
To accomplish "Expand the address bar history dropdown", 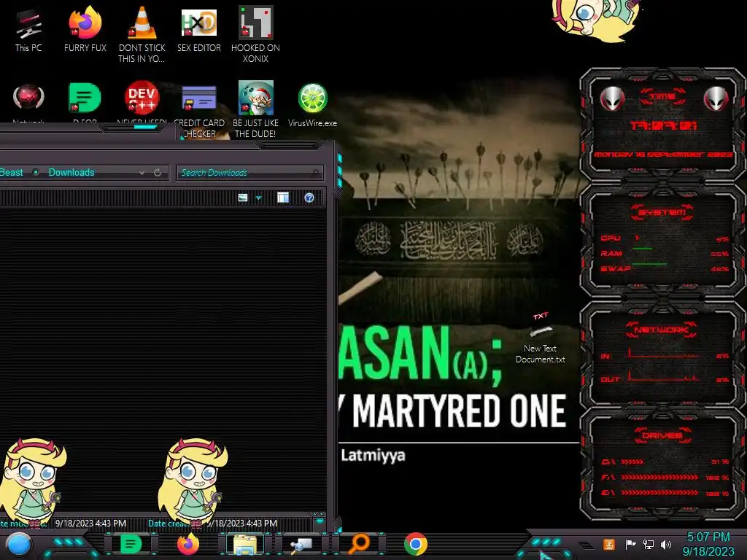I will pos(142,173).
